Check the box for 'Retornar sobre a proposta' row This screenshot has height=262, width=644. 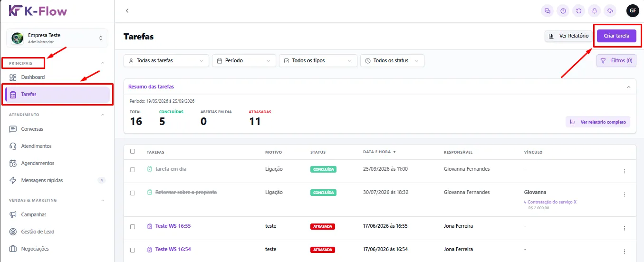tap(133, 193)
